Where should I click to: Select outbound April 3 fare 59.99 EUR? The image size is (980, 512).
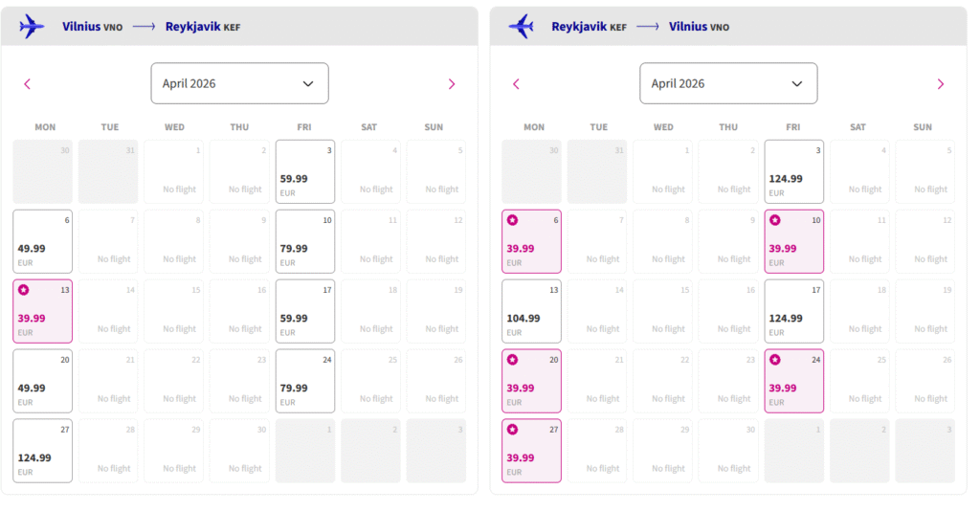pos(305,171)
